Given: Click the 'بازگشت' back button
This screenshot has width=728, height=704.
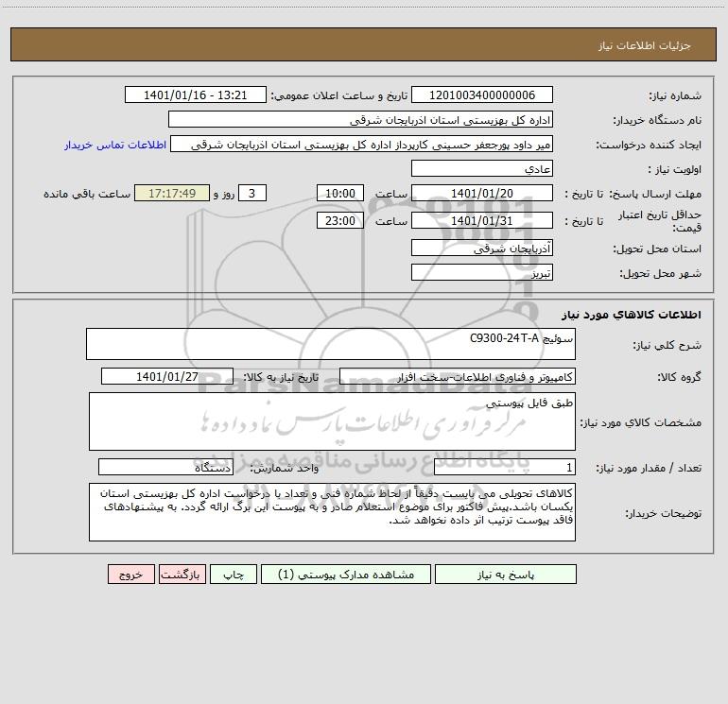Looking at the screenshot, I should tap(182, 575).
